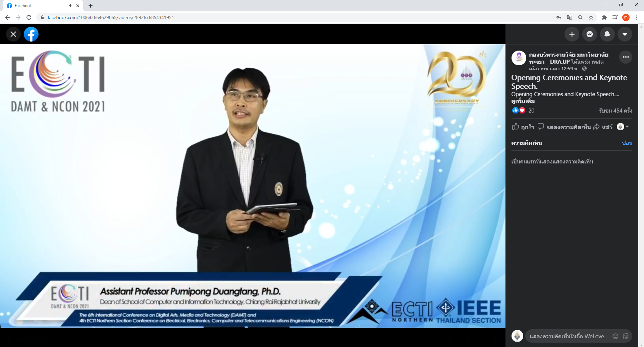Screen dimensions: 644x347
Task: Open the Chrome profile avatar
Action: click(x=626, y=17)
